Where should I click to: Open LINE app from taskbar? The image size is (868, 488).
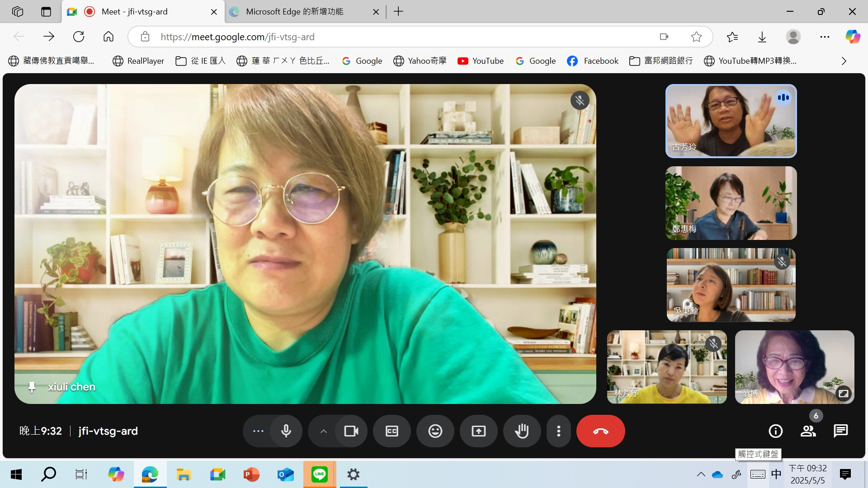pyautogui.click(x=320, y=474)
